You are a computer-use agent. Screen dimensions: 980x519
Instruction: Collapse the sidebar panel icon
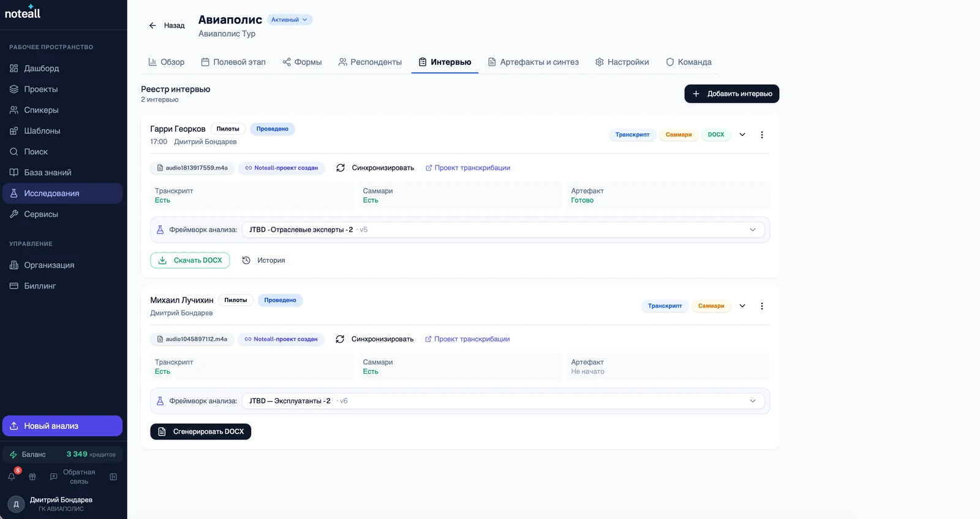(113, 476)
